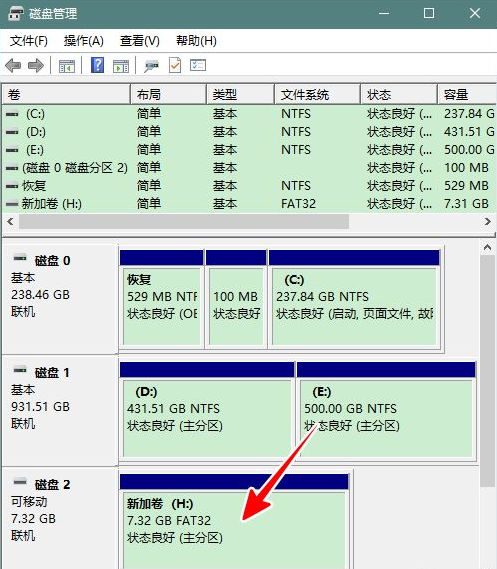
Task: Click the Back arrow toolbar icon
Action: tap(13, 66)
